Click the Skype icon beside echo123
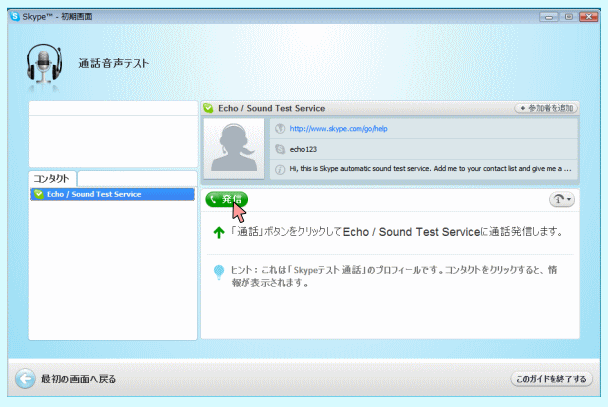Image resolution: width=608 pixels, height=407 pixels. (280, 149)
